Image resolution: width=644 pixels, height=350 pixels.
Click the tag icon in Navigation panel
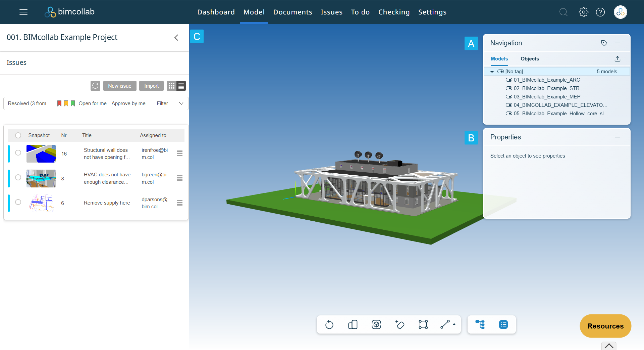click(x=604, y=43)
